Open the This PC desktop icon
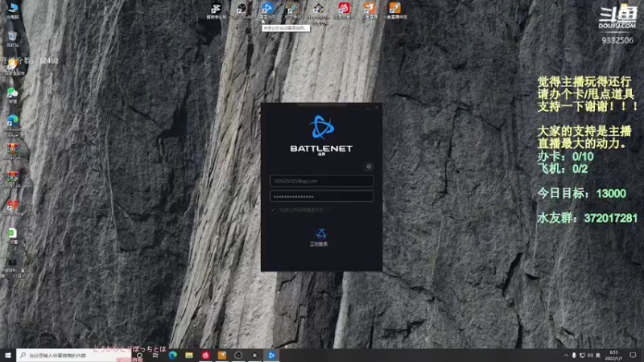Screen dimensions: 644x362 tap(13, 9)
